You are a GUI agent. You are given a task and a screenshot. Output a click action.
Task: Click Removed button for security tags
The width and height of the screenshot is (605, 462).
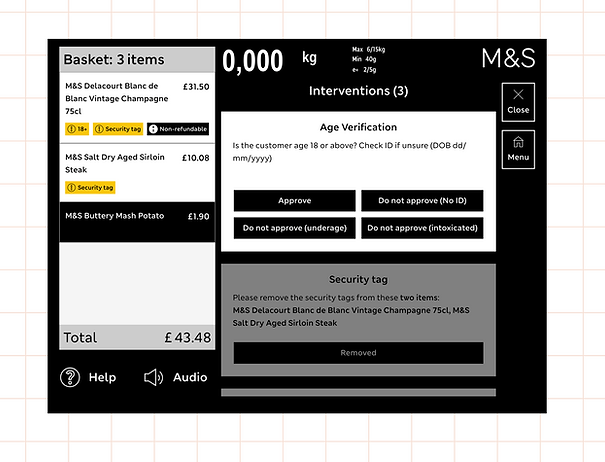coord(358,353)
